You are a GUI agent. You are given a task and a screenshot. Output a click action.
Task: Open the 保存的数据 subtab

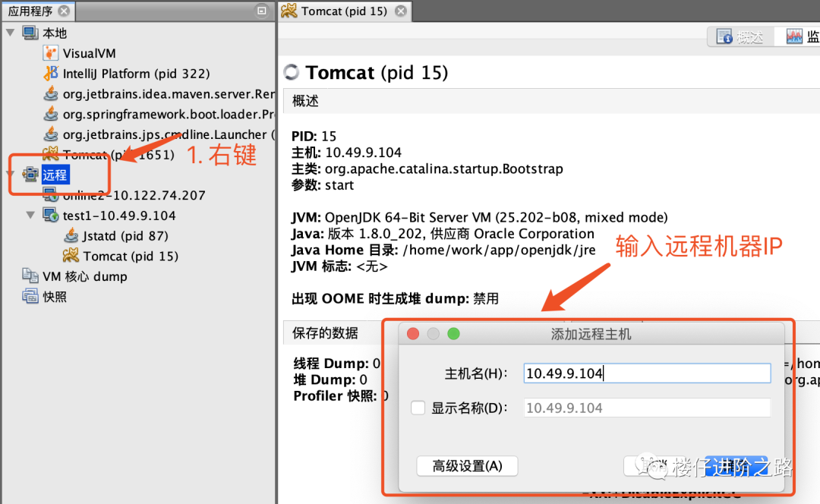tap(325, 333)
